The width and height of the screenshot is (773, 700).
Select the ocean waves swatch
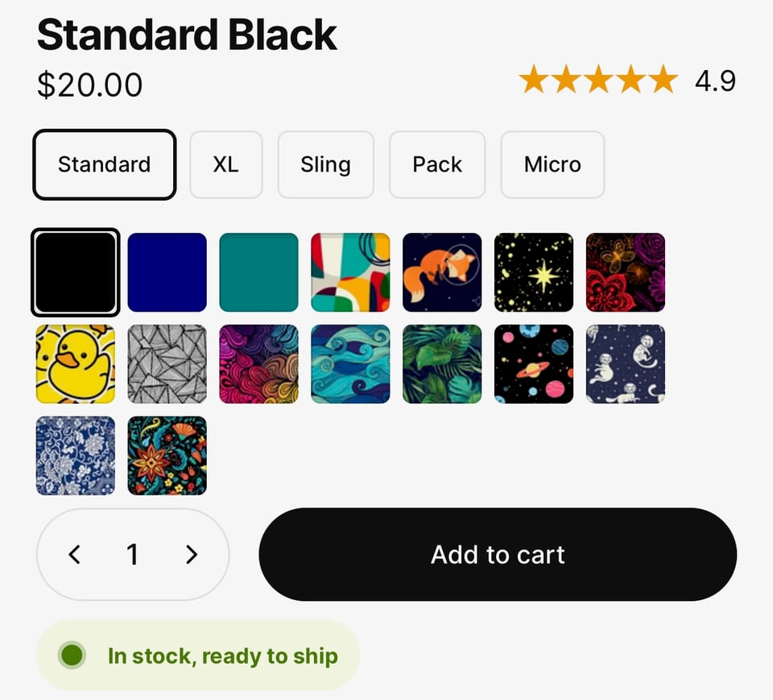pyautogui.click(x=350, y=365)
